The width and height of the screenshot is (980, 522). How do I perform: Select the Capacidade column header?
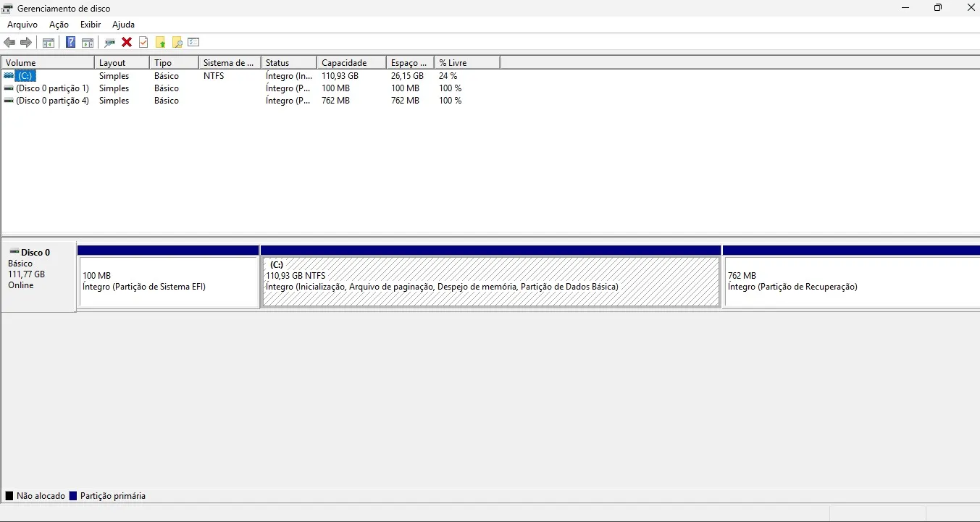pos(342,62)
